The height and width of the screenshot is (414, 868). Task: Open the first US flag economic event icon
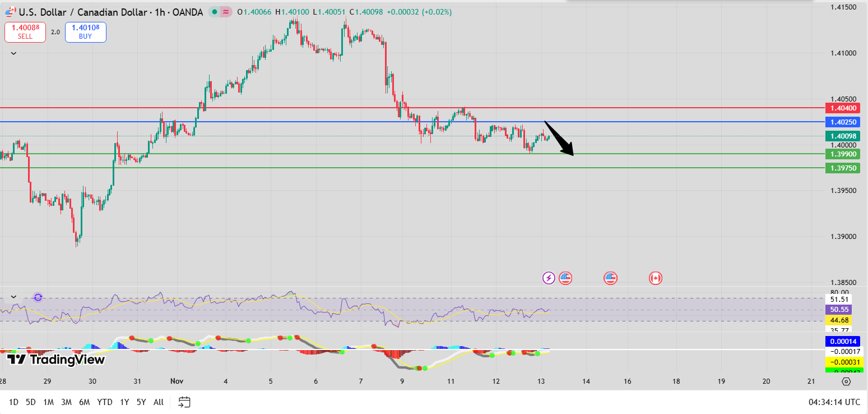[565, 278]
